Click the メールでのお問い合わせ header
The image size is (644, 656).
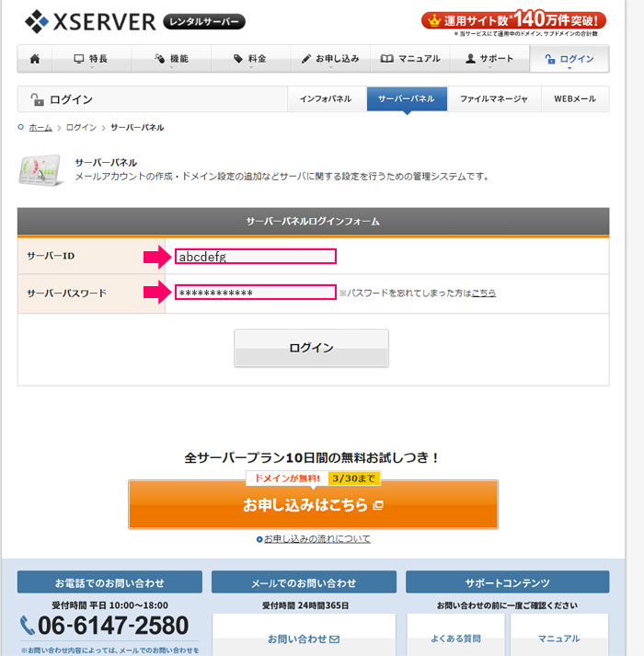(x=304, y=582)
